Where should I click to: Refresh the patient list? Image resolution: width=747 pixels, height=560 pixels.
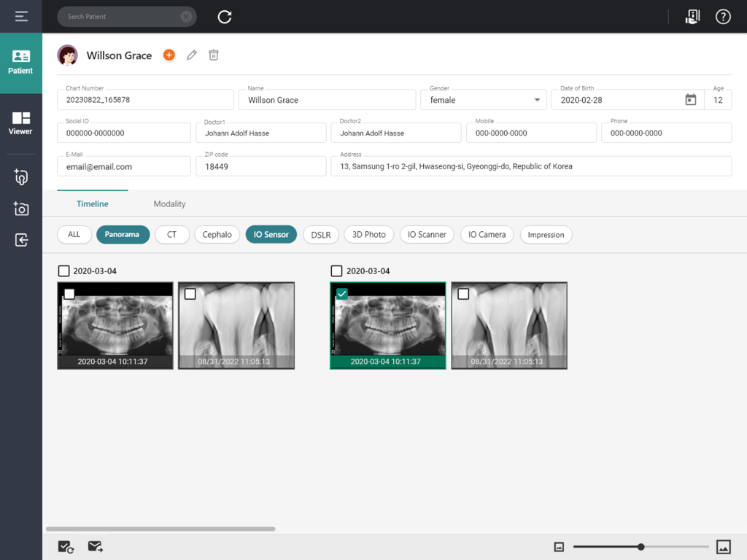click(224, 16)
